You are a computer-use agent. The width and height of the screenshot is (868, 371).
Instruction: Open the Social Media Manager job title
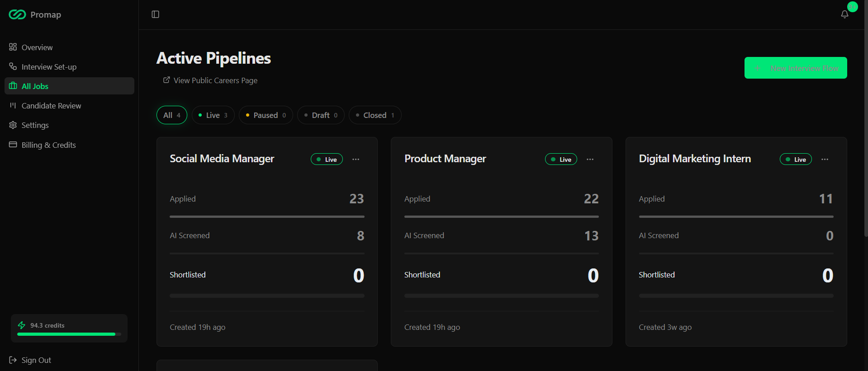click(222, 159)
